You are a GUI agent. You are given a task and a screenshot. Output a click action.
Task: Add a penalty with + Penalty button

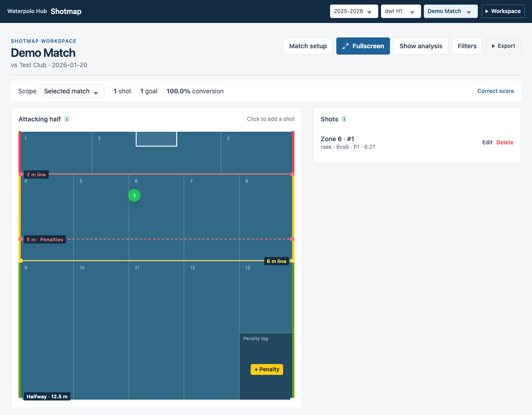point(267,369)
